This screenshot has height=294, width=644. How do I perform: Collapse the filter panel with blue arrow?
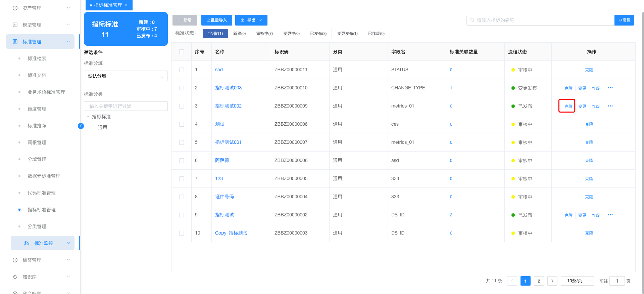click(x=81, y=126)
